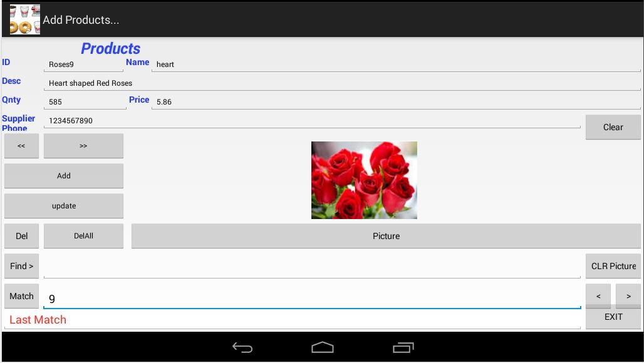Tap the app icon in title bar
644x363 pixels.
[24, 19]
